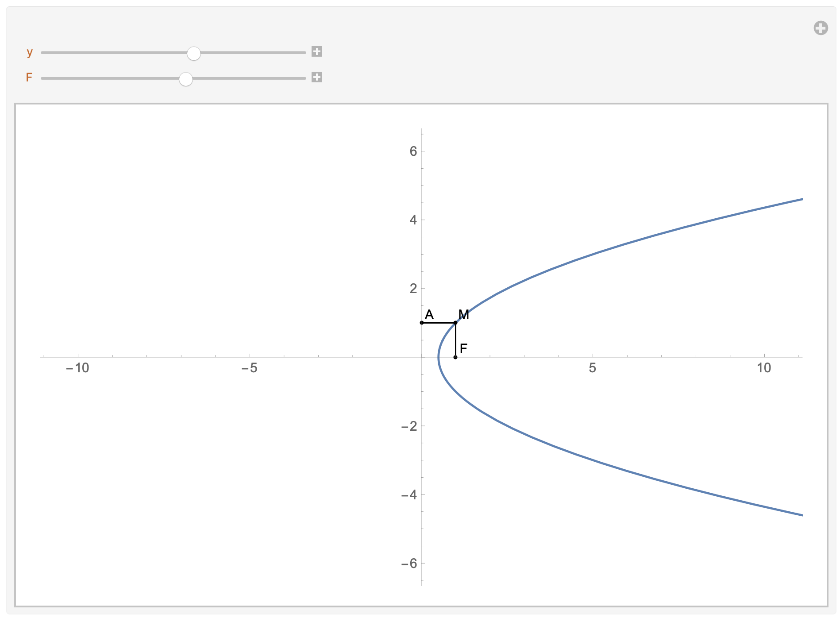Click the segment connecting A and M
The width and height of the screenshot is (840, 618).
click(x=438, y=323)
